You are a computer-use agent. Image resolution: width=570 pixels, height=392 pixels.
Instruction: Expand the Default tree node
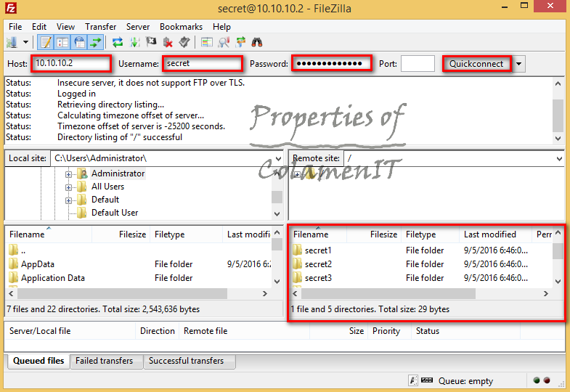(68, 200)
